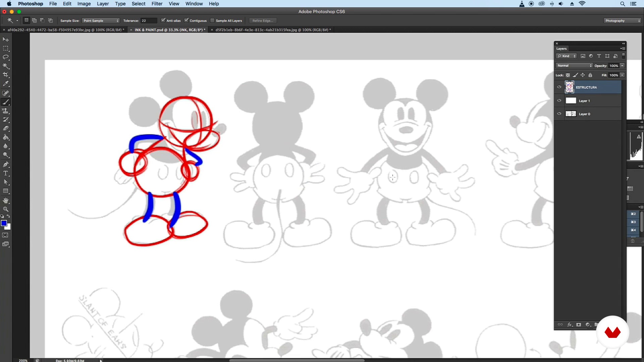Select the Paint Bucket tool
Viewport: 644px width, 362px height.
click(6, 137)
